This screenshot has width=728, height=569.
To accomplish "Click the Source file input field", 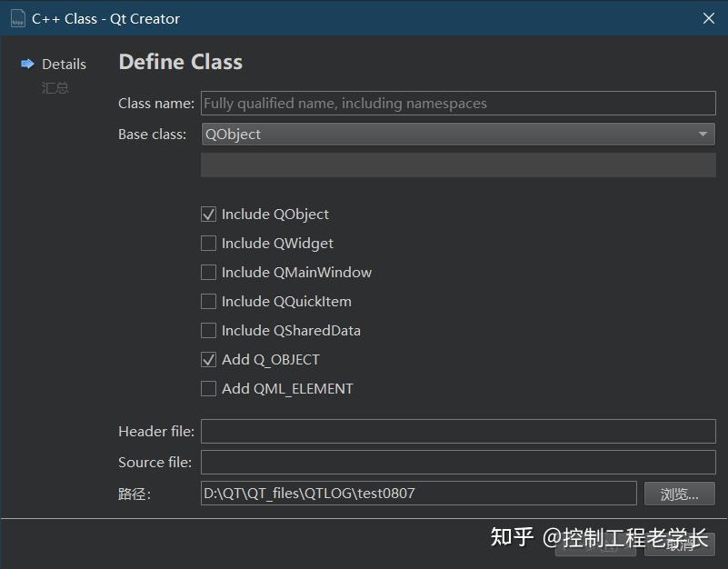I will pyautogui.click(x=457, y=462).
